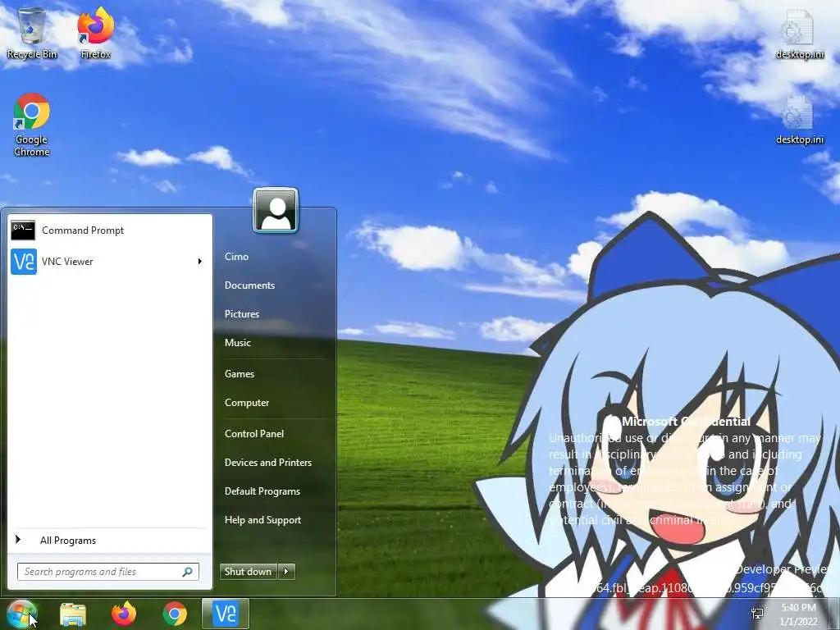The height and width of the screenshot is (630, 840).
Task: Open Documents from Start menu
Action: 249,285
